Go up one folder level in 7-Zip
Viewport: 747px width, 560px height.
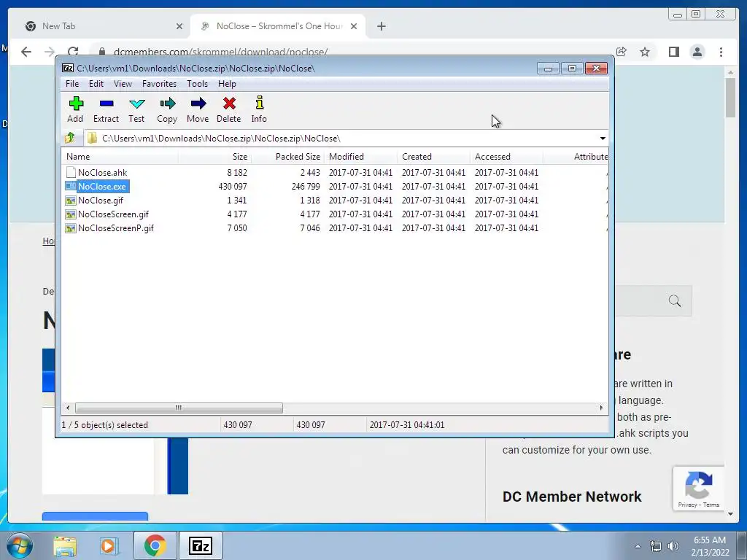[69, 138]
